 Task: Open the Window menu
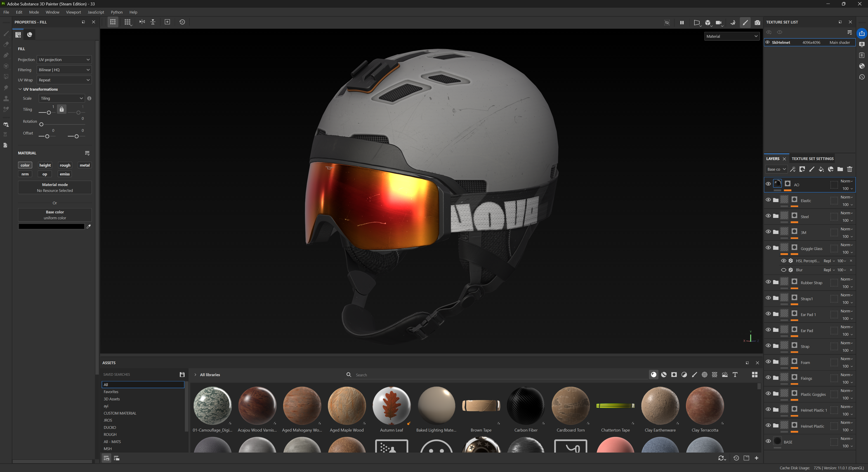tap(52, 12)
